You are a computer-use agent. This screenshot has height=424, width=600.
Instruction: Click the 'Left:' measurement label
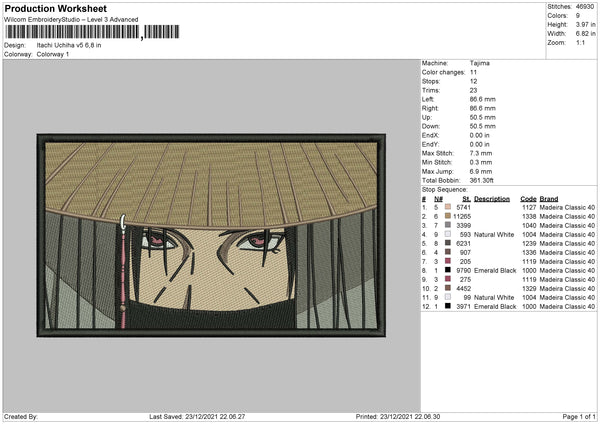pos(428,99)
